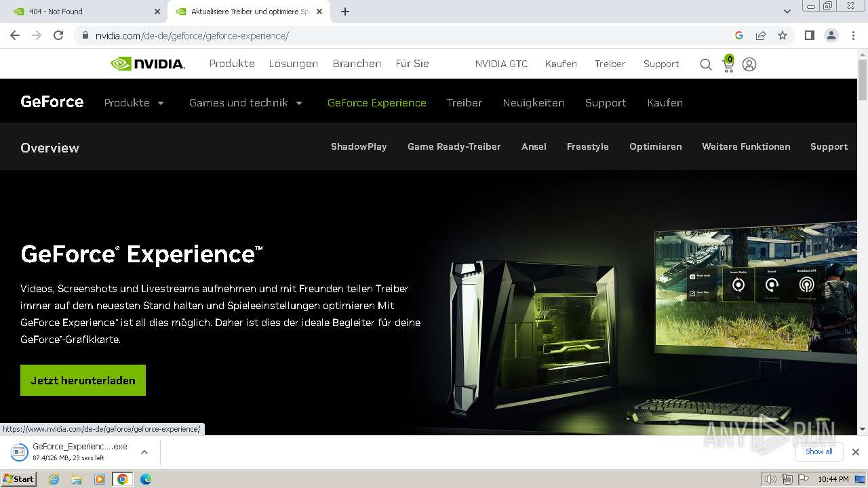Go to NVIDIA GTC link
The height and width of the screenshot is (488, 868).
click(501, 64)
